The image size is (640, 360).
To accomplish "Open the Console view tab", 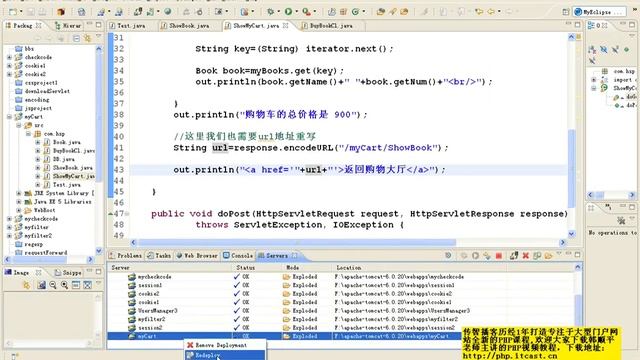I will tap(238, 256).
